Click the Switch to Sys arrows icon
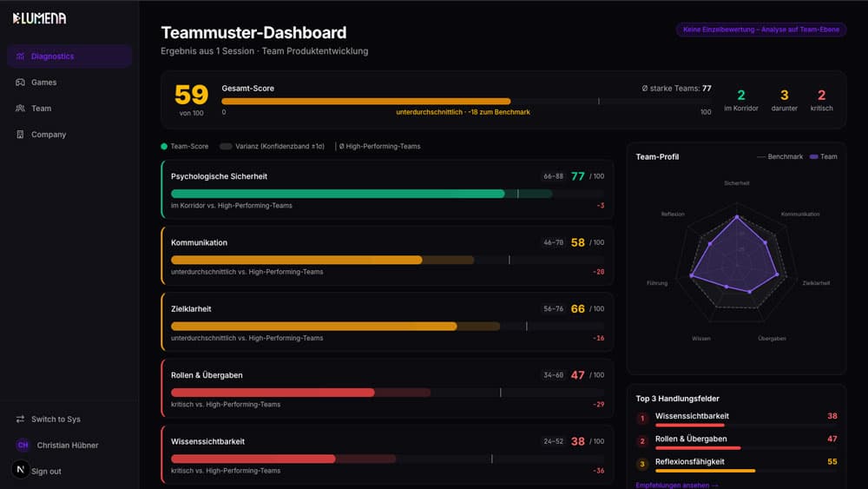Screen dimensions: 868x489 click(21, 419)
